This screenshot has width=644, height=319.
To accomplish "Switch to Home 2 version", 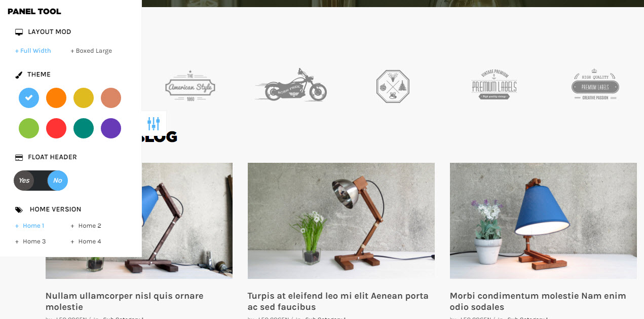I will pyautogui.click(x=86, y=226).
